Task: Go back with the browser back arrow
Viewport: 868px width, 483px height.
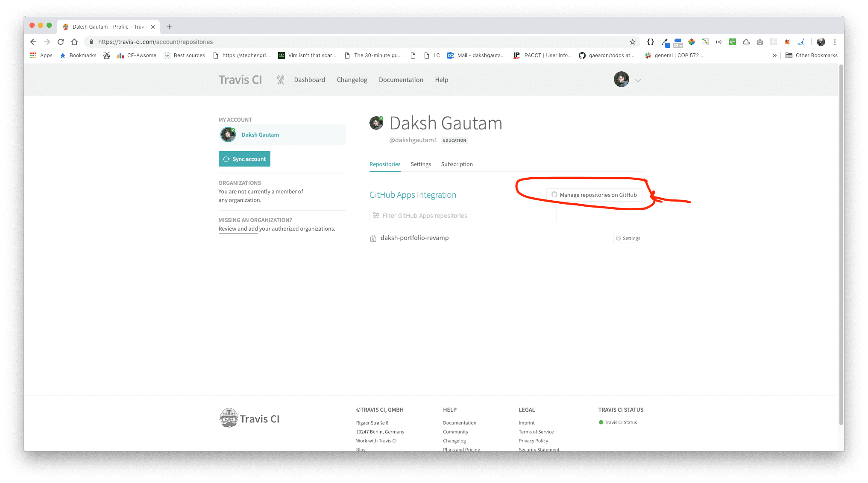Action: [x=33, y=42]
